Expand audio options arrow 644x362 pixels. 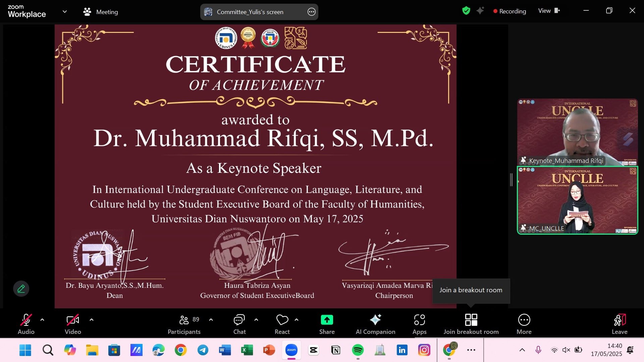click(42, 320)
